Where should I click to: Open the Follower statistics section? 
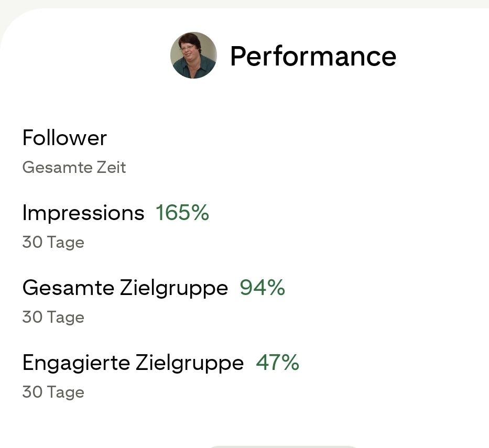(64, 138)
